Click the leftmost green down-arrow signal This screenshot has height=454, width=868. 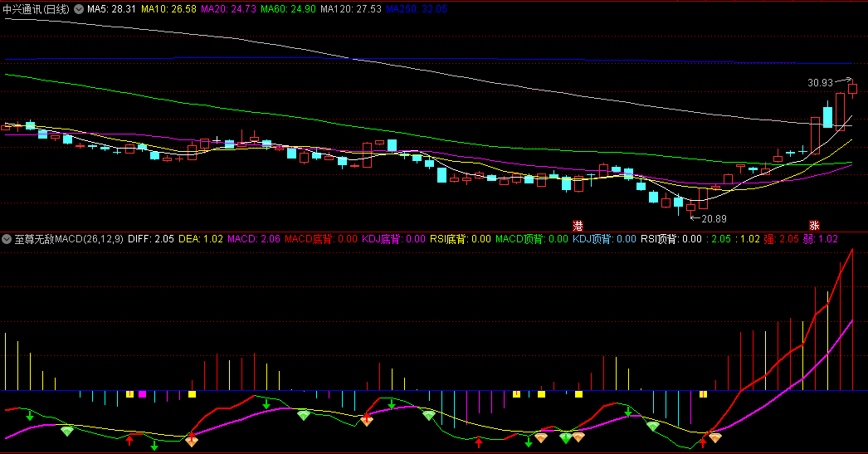(30, 415)
